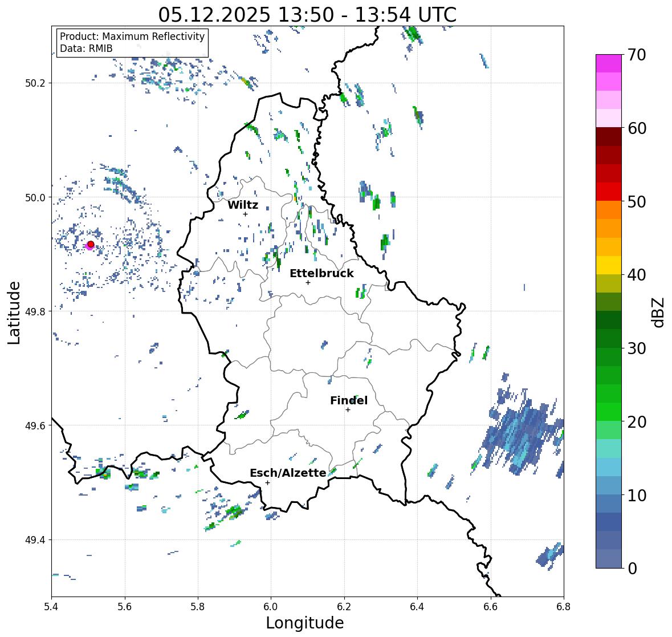Click latitude tick 49.4
This screenshot has height=637, width=672.
click(35, 540)
